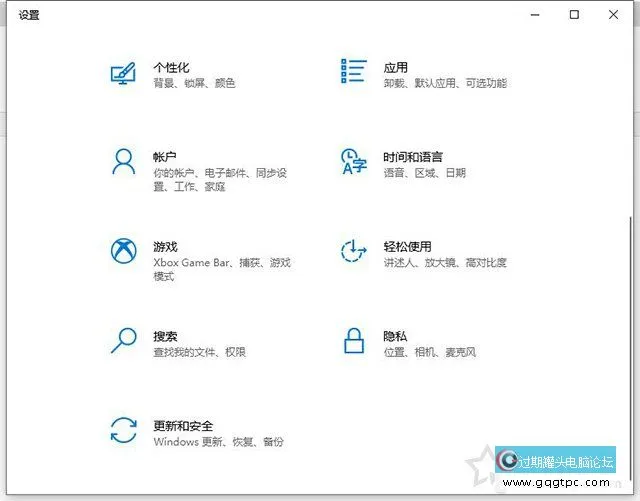Close the 设置 window
This screenshot has width=640, height=501.
(x=613, y=15)
